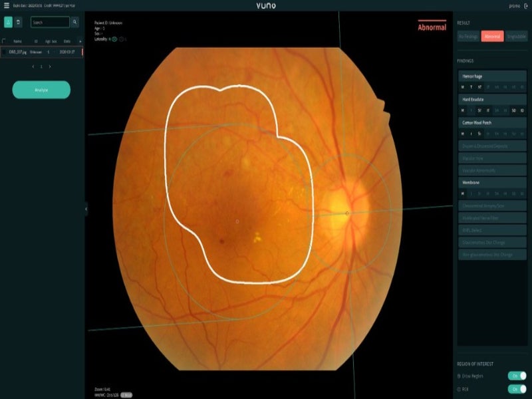Image resolution: width=532 pixels, height=399 pixels.
Task: Click the search magnifier icon
Action: coord(74,22)
